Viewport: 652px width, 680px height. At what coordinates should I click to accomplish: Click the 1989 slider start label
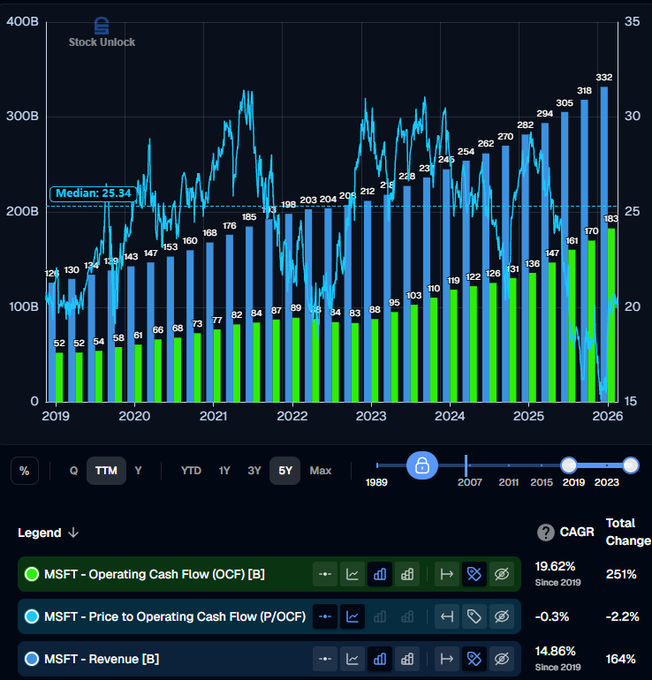[x=377, y=482]
